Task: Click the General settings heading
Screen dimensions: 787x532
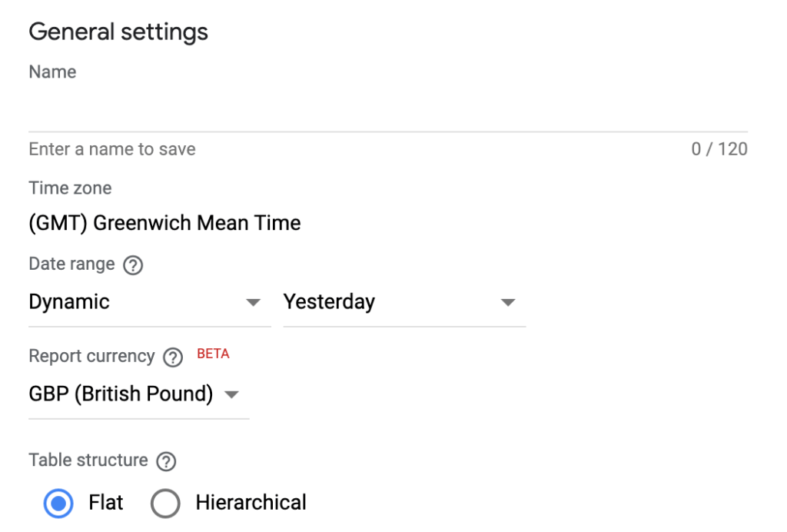Action: point(118,32)
